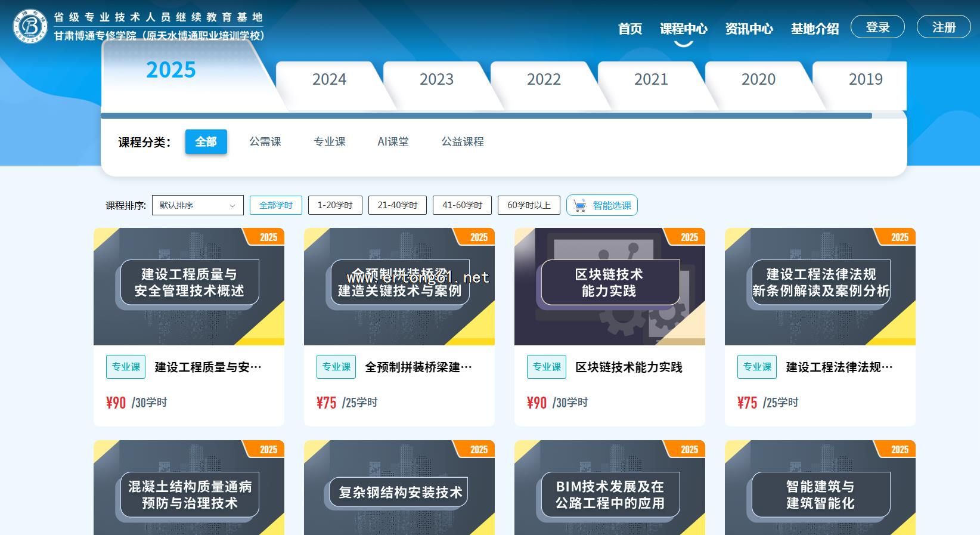The image size is (980, 535).
Task: Open 资讯中心 from the top navigation
Action: (749, 29)
